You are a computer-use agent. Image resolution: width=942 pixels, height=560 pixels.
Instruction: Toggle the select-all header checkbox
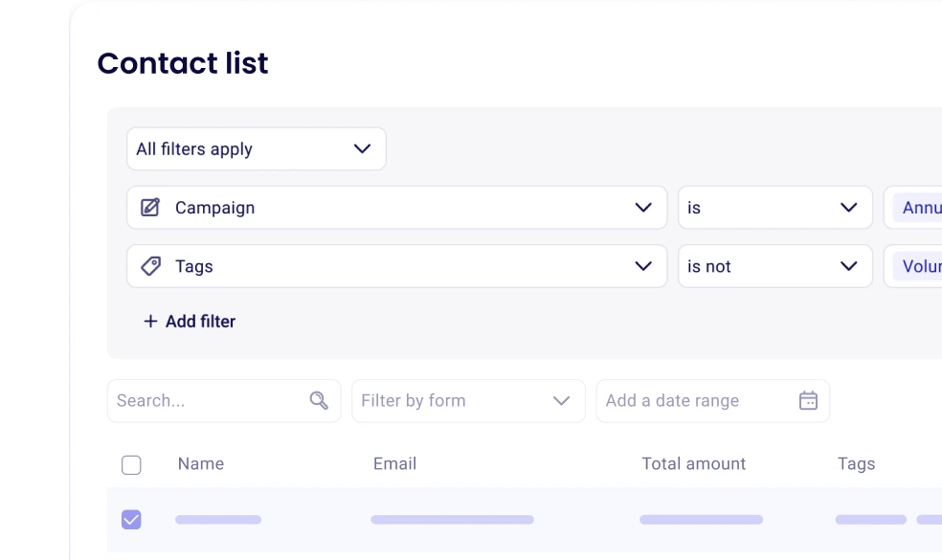(x=131, y=465)
